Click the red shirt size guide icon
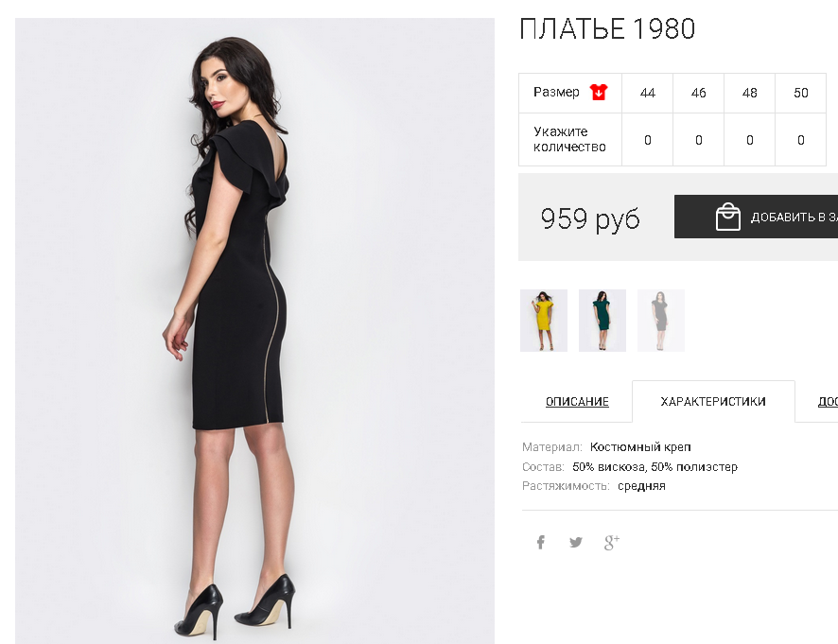The image size is (838, 644). [x=599, y=92]
